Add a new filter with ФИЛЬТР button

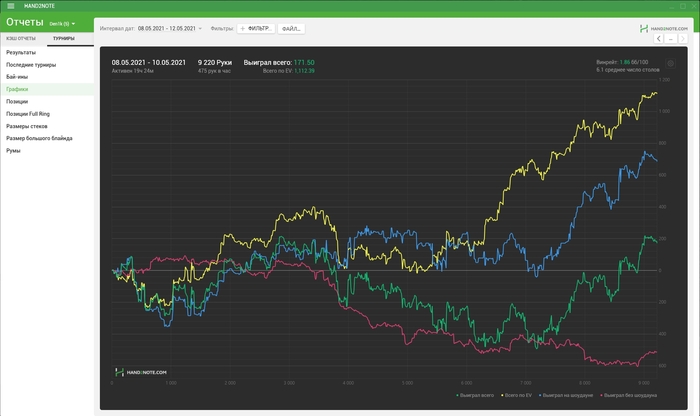(256, 29)
